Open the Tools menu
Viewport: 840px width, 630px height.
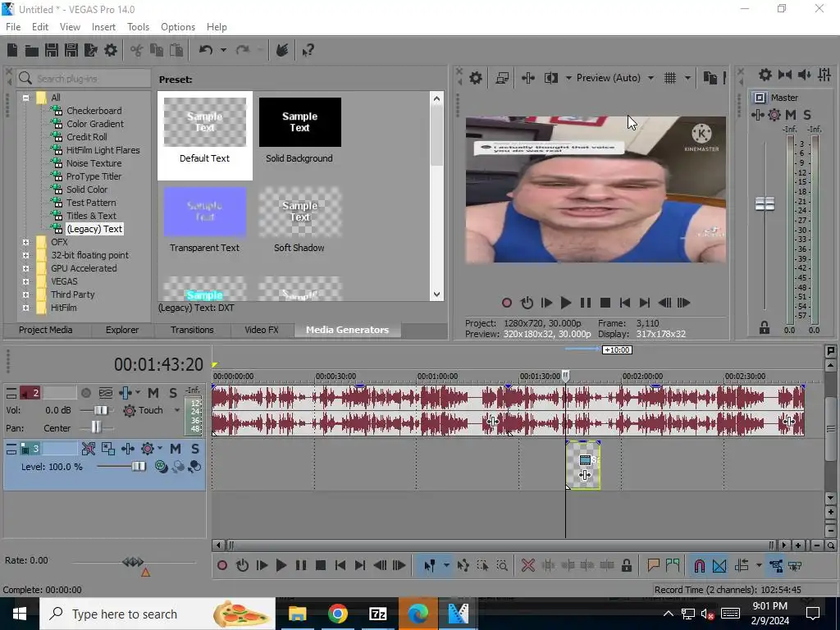click(138, 27)
